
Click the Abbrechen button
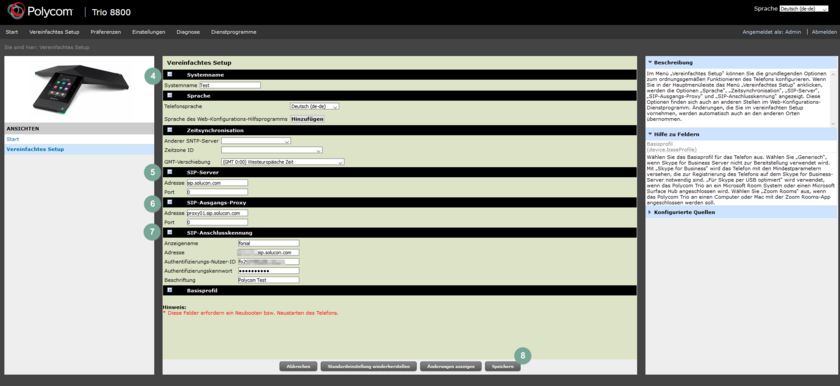click(298, 367)
